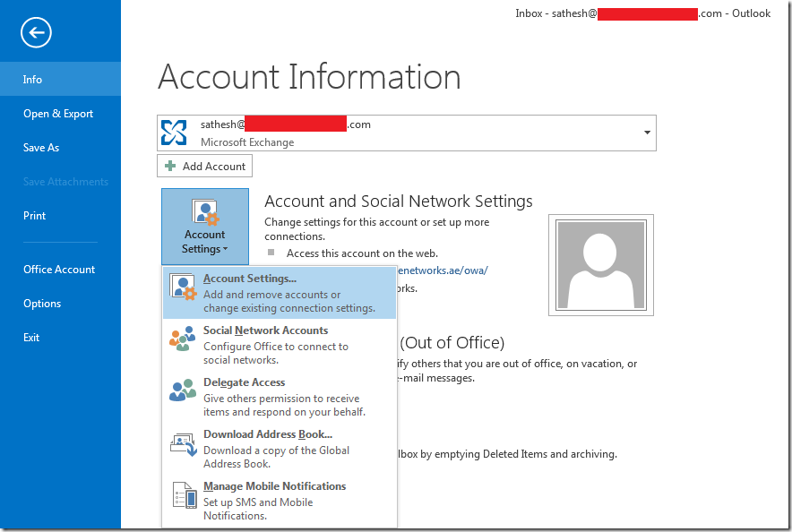
Task: Choose Social Network Accounts menu entry
Action: (x=280, y=345)
